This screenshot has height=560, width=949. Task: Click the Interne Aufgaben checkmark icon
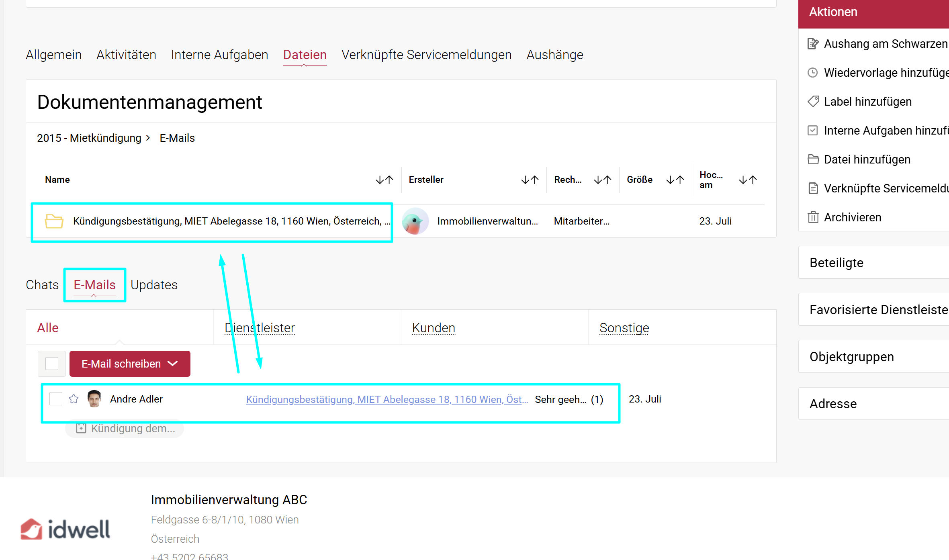pyautogui.click(x=813, y=130)
